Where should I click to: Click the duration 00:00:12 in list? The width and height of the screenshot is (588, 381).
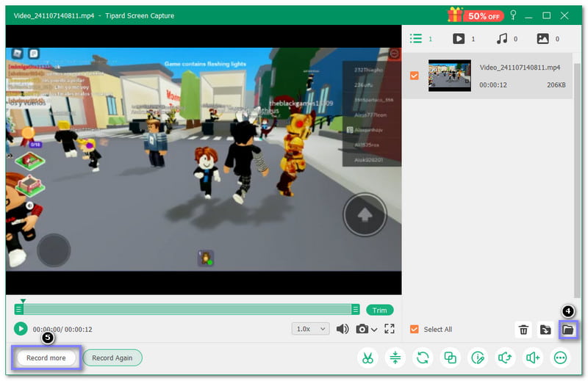pos(492,85)
